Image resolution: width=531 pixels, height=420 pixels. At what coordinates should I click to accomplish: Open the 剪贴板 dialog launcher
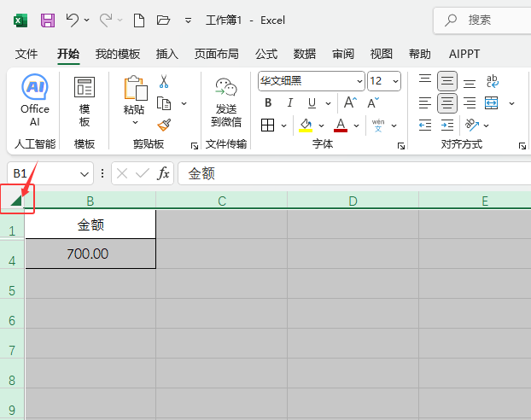[x=195, y=146]
